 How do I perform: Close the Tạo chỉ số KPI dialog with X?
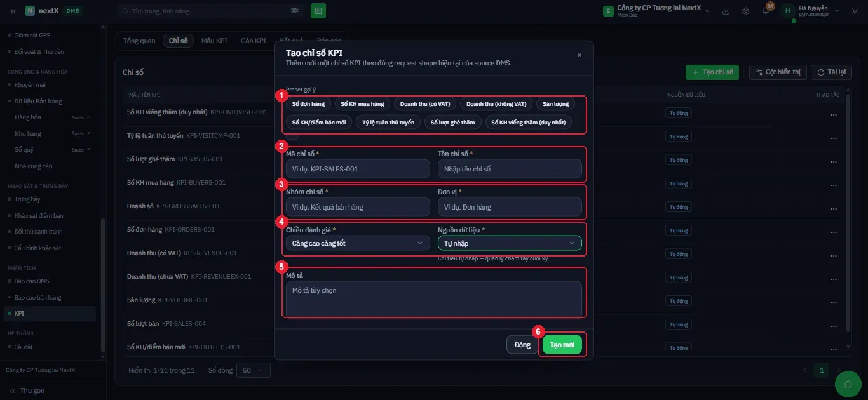tap(579, 55)
